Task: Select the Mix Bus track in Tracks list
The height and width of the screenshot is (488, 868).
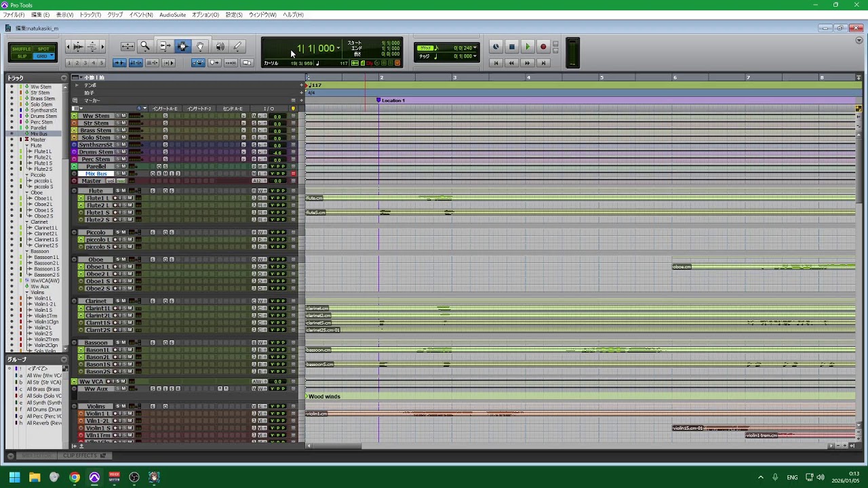Action: [39, 134]
